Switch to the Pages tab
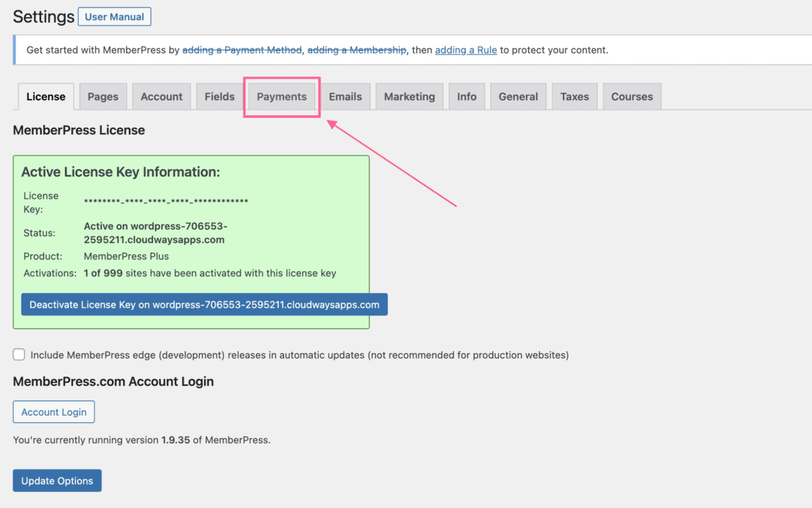812x508 pixels. click(x=103, y=97)
